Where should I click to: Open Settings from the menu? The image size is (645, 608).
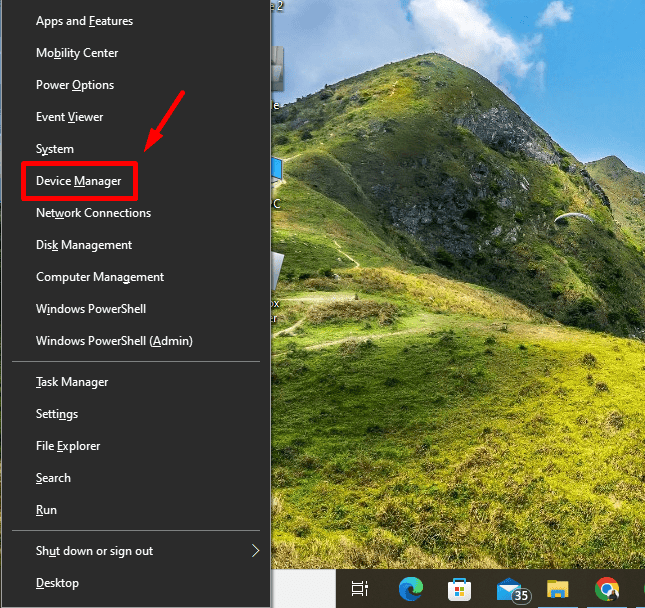point(136,414)
